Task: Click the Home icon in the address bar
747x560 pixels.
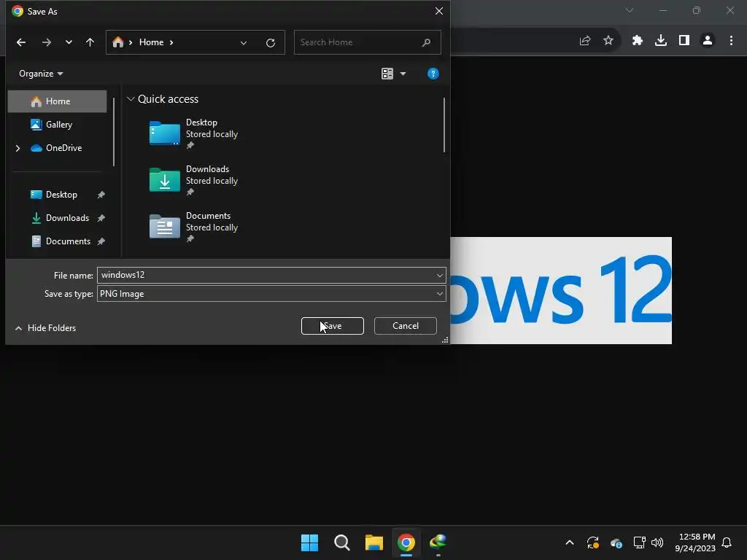Action: tap(118, 42)
